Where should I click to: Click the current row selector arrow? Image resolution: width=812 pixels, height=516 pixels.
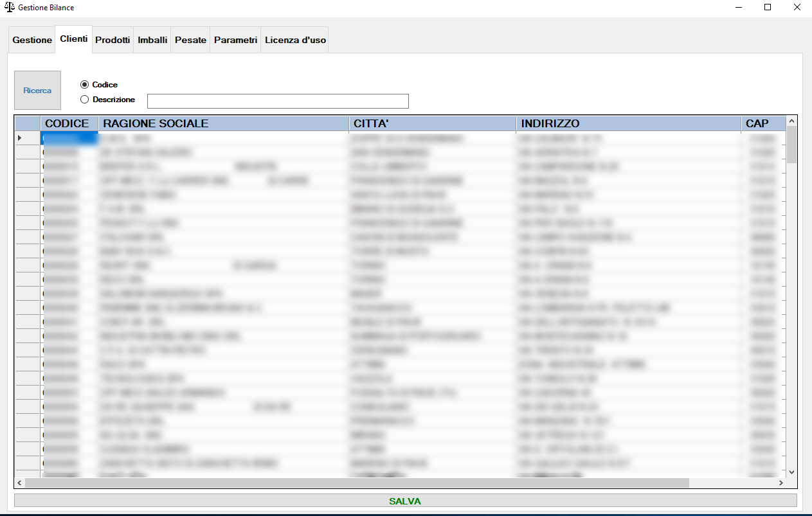tap(20, 138)
